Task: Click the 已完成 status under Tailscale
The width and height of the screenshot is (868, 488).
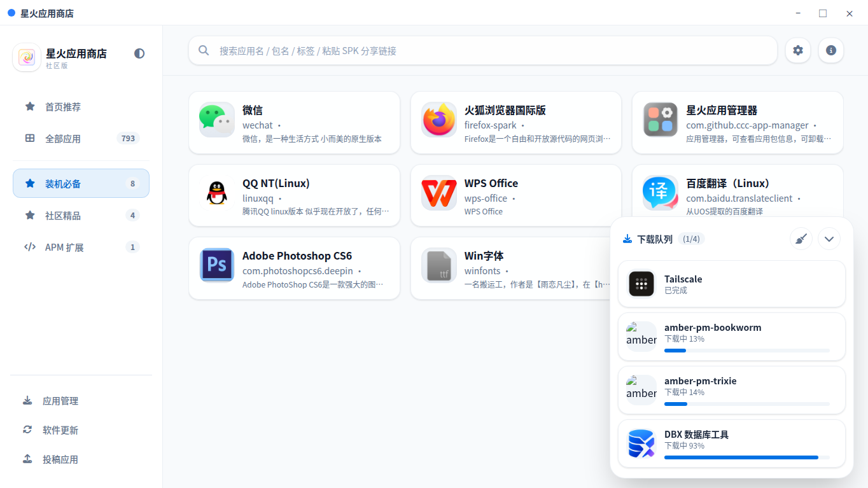Action: (x=676, y=290)
